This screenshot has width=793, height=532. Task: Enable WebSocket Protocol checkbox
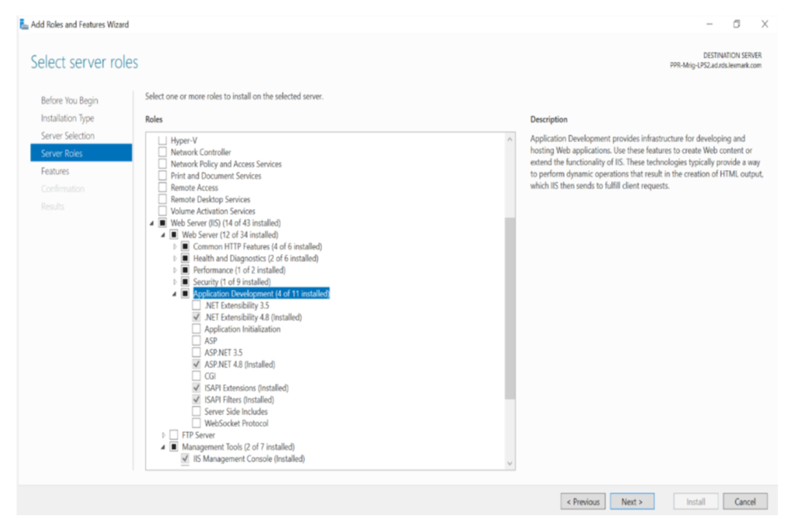[197, 423]
